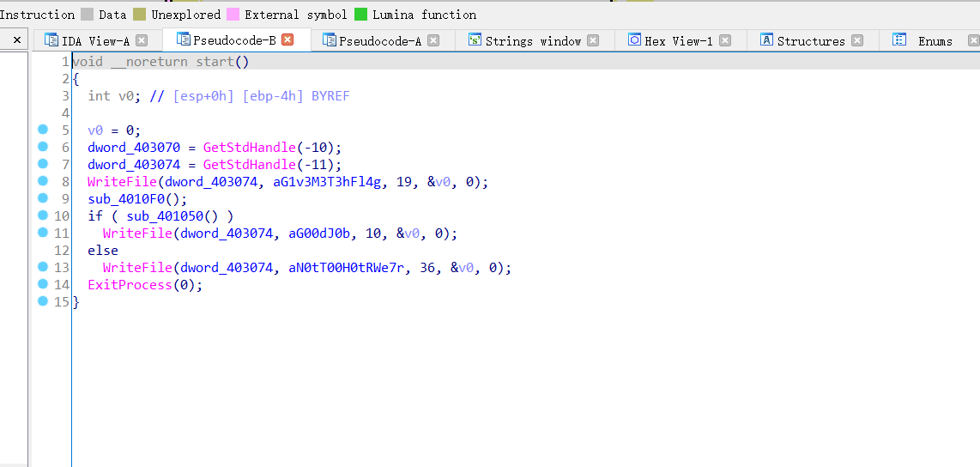
Task: Toggle breakpoint dot on line 7
Action: point(43,163)
